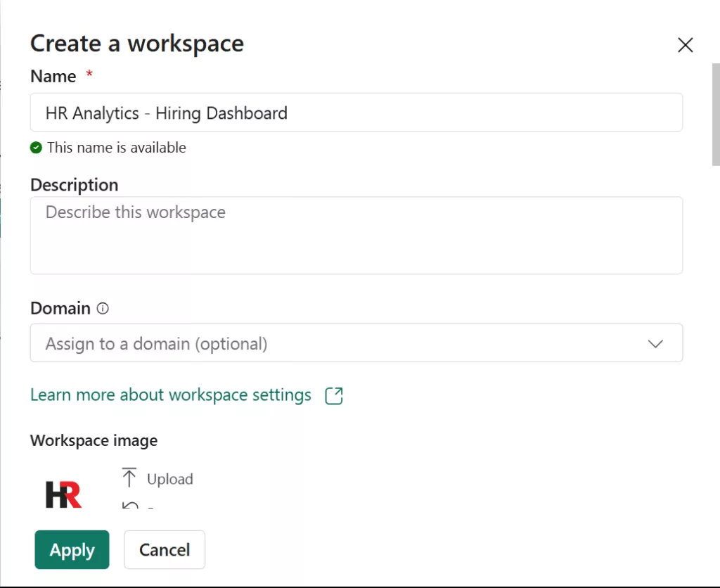
Task: Click the Upload arrow icon
Action: click(x=129, y=478)
